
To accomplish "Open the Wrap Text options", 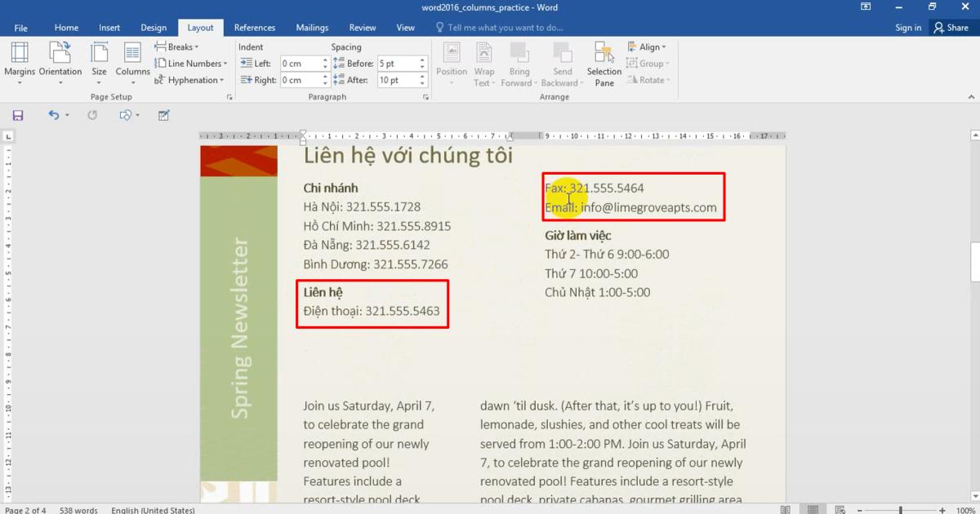I will (x=484, y=63).
